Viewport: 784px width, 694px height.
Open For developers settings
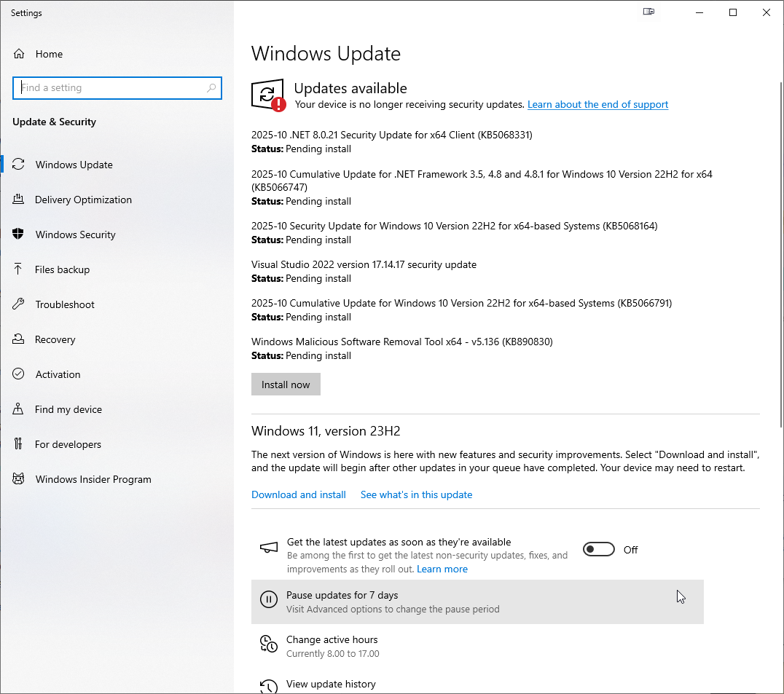click(68, 444)
